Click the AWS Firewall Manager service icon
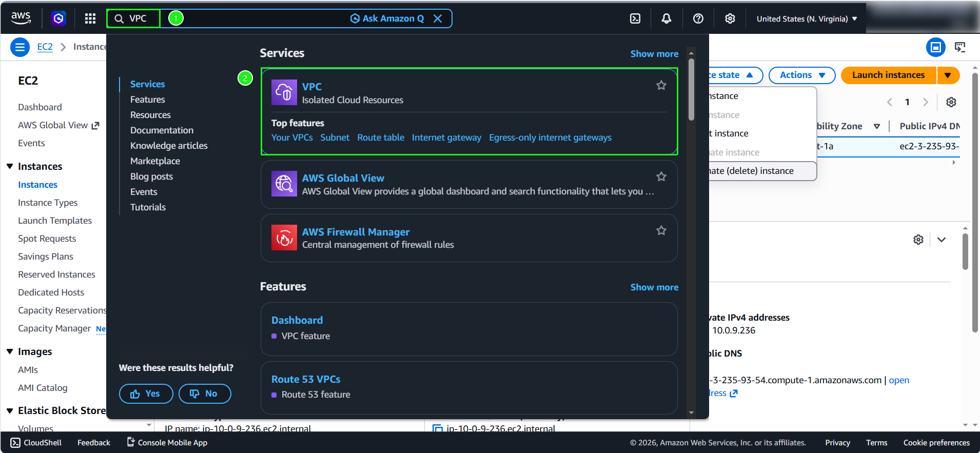This screenshot has width=980, height=453. pos(284,238)
